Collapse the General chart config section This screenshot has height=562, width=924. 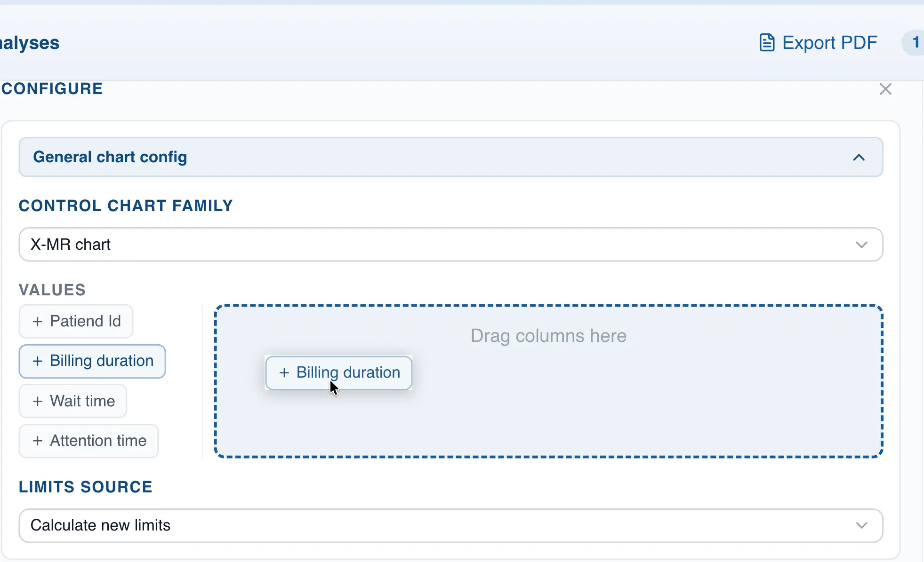860,157
